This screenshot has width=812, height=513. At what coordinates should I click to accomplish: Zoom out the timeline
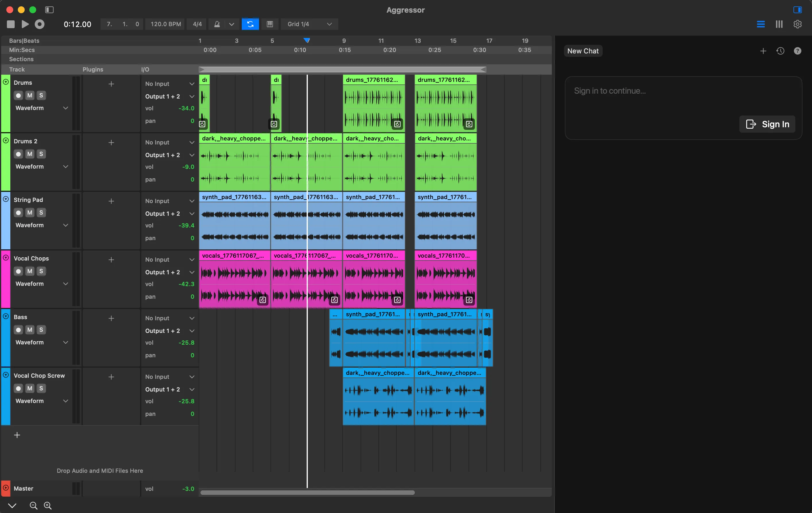(33, 506)
